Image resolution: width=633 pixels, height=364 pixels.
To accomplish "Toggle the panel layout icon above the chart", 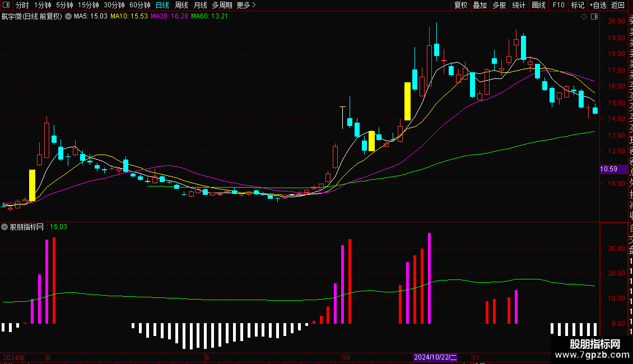I will click(594, 17).
